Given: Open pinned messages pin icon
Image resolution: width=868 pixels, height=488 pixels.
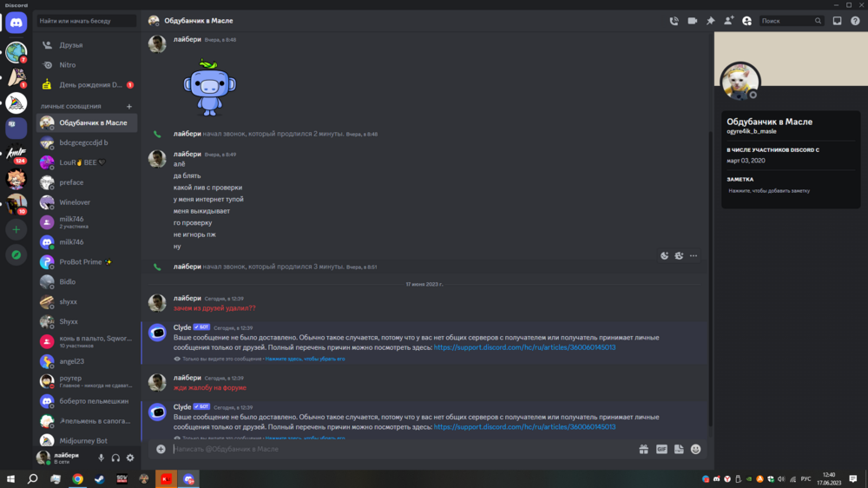Looking at the screenshot, I should click(710, 21).
